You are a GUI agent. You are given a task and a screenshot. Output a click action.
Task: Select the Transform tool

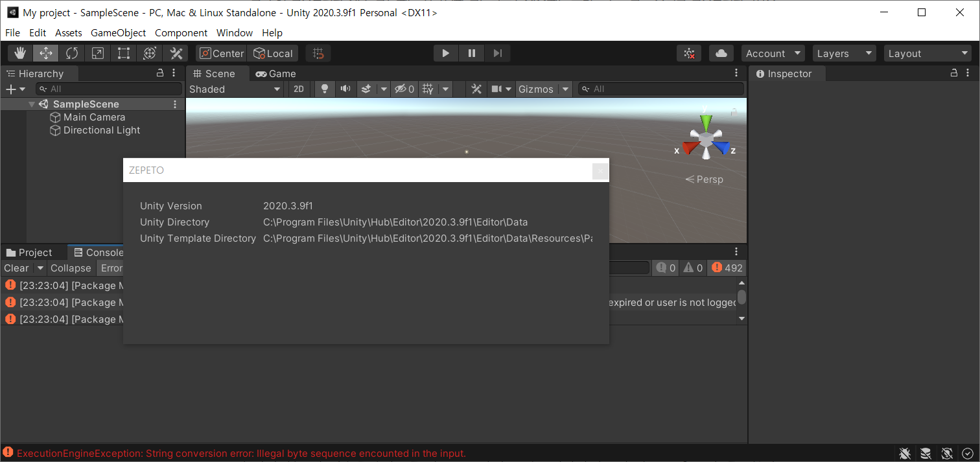pyautogui.click(x=150, y=53)
